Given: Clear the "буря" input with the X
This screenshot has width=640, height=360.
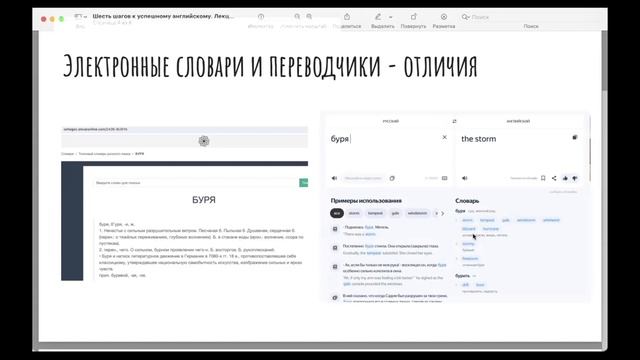Looking at the screenshot, I should [x=444, y=137].
